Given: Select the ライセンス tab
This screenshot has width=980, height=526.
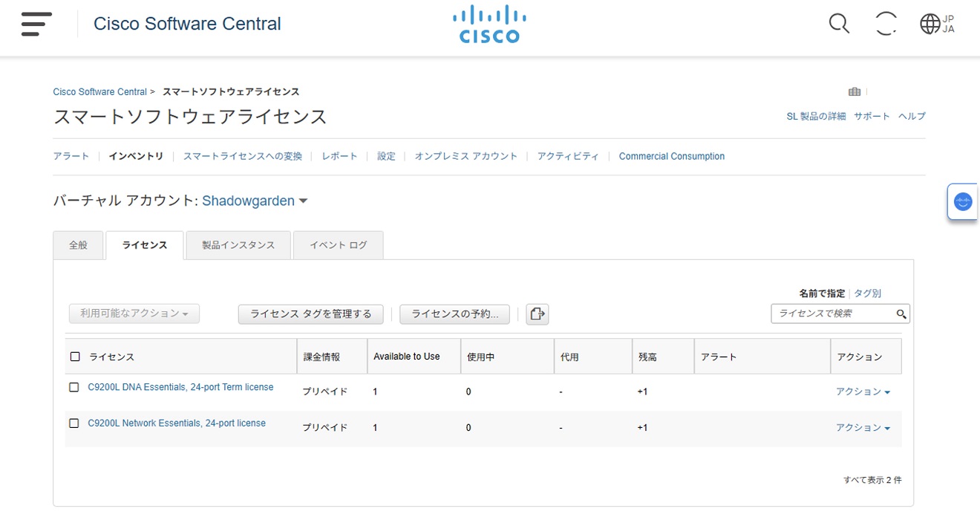Looking at the screenshot, I should point(144,245).
